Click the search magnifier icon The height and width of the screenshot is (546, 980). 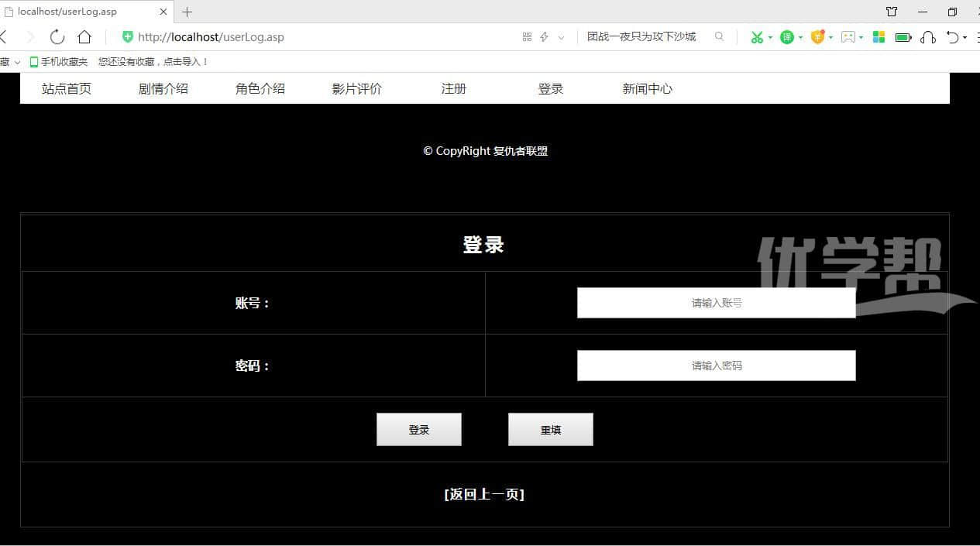[719, 36]
